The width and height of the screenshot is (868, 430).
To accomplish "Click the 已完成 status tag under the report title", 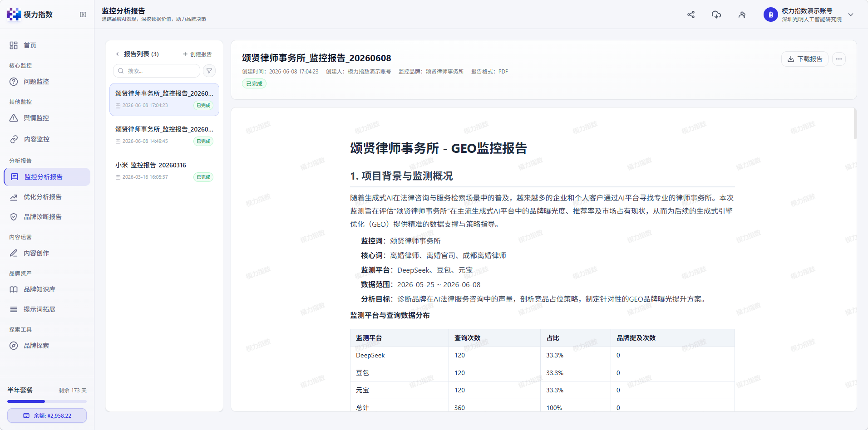I will click(x=254, y=84).
